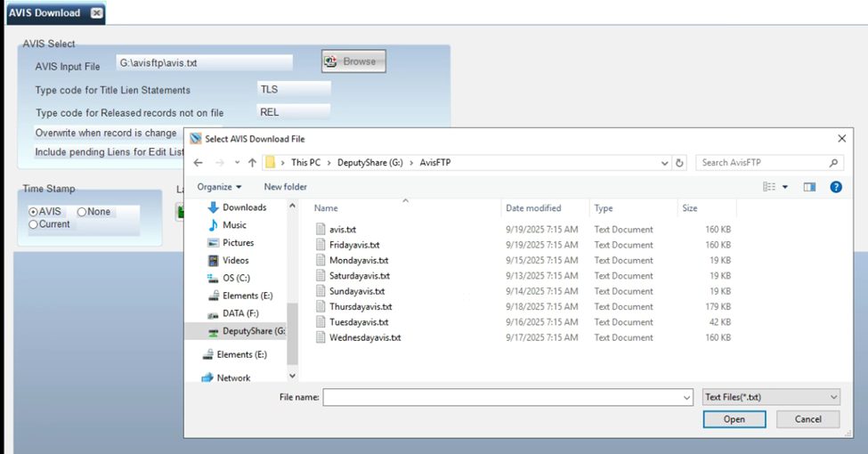Open the Text Files(*.txt) filter dropdown
Screen dimensions: 868x454
point(772,397)
